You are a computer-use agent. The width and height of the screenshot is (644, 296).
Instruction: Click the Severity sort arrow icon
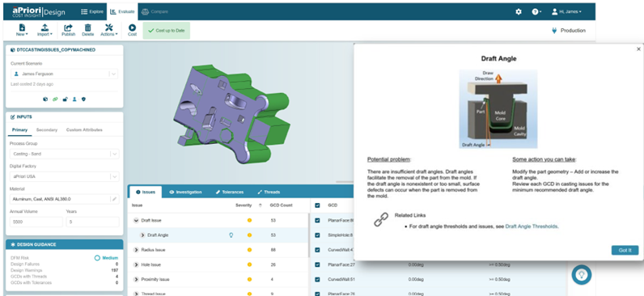[x=260, y=205]
